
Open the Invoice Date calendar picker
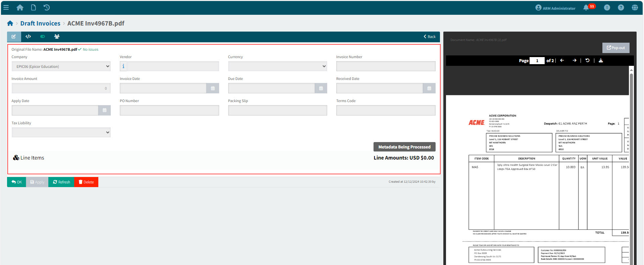[213, 88]
